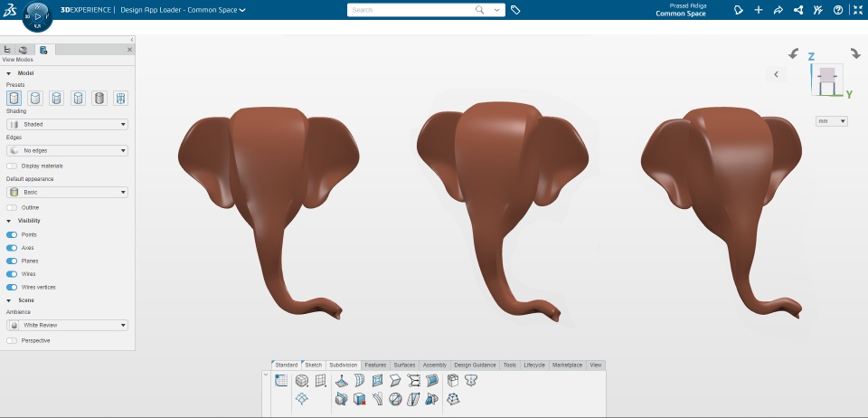Click the collapse fullscreen arrows icon
This screenshot has height=418, width=868.
coord(858,10)
